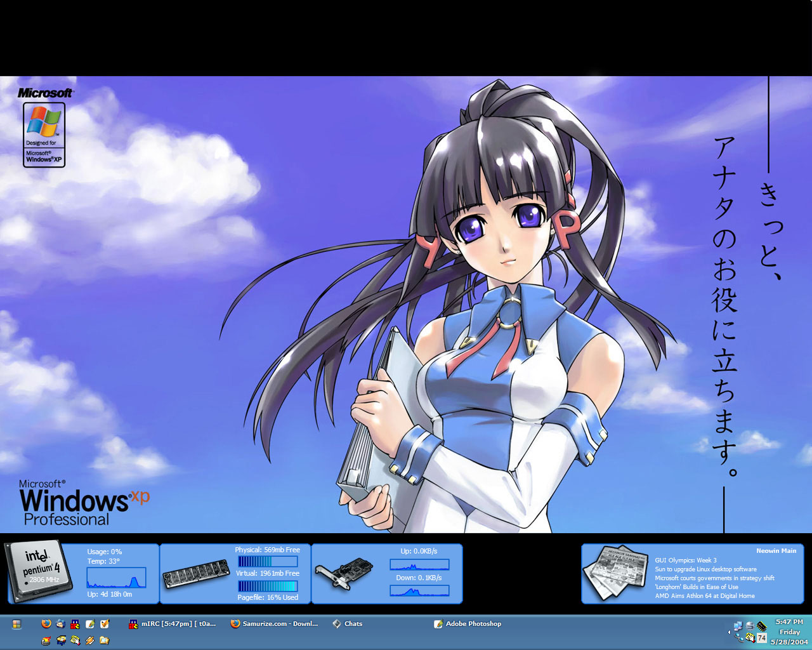Click the 74 temperature tray icon

tap(762, 638)
